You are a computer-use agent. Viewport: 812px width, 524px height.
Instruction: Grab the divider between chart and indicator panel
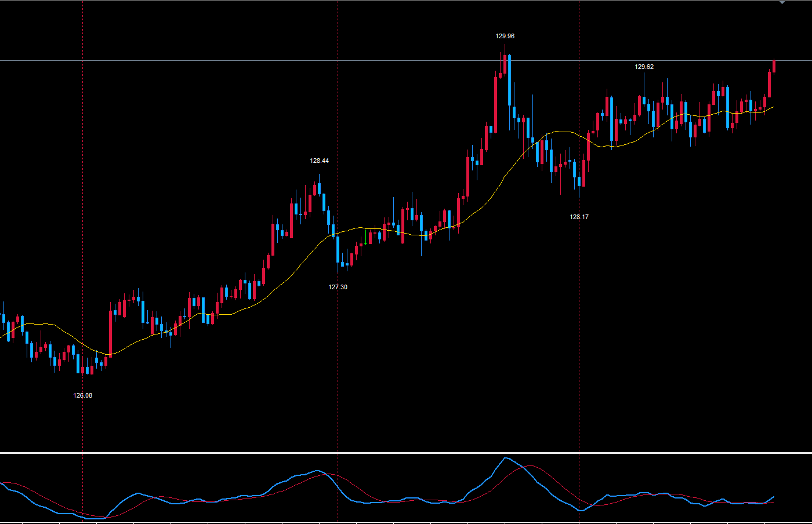point(406,453)
